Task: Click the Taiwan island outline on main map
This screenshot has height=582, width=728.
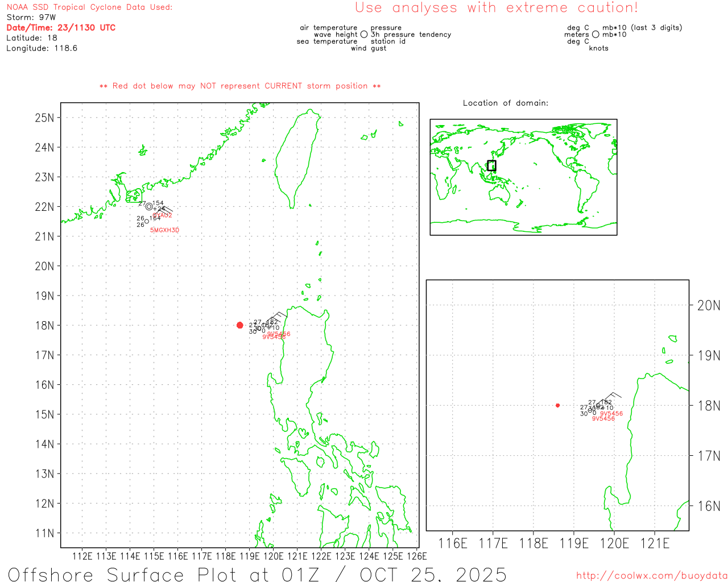Action: click(296, 159)
